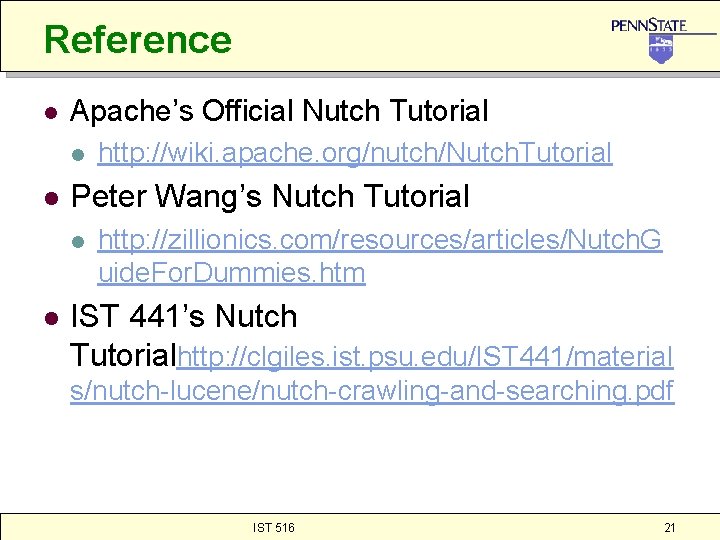The width and height of the screenshot is (720, 540).
Task: Click the Penn State shield logo
Action: coord(661,49)
